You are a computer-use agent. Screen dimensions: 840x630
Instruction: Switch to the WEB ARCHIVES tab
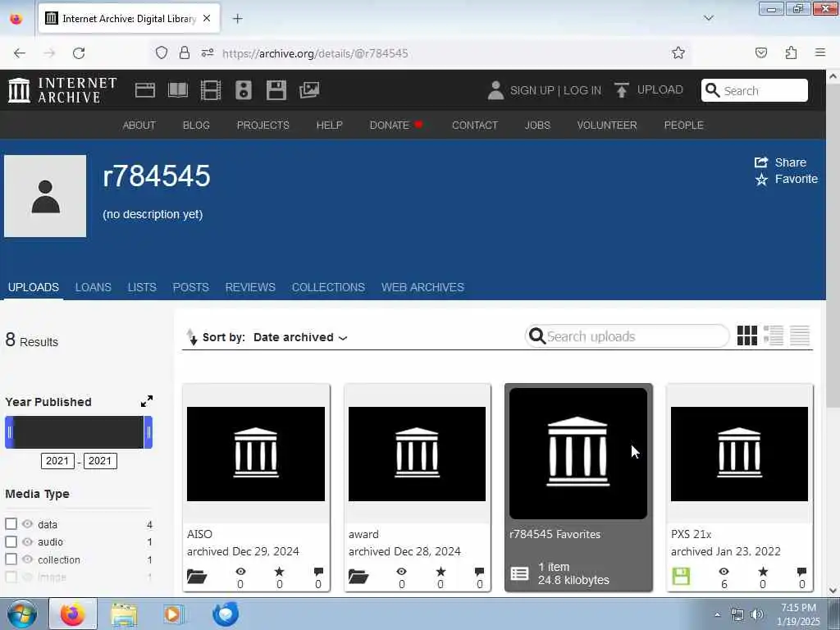pos(422,287)
